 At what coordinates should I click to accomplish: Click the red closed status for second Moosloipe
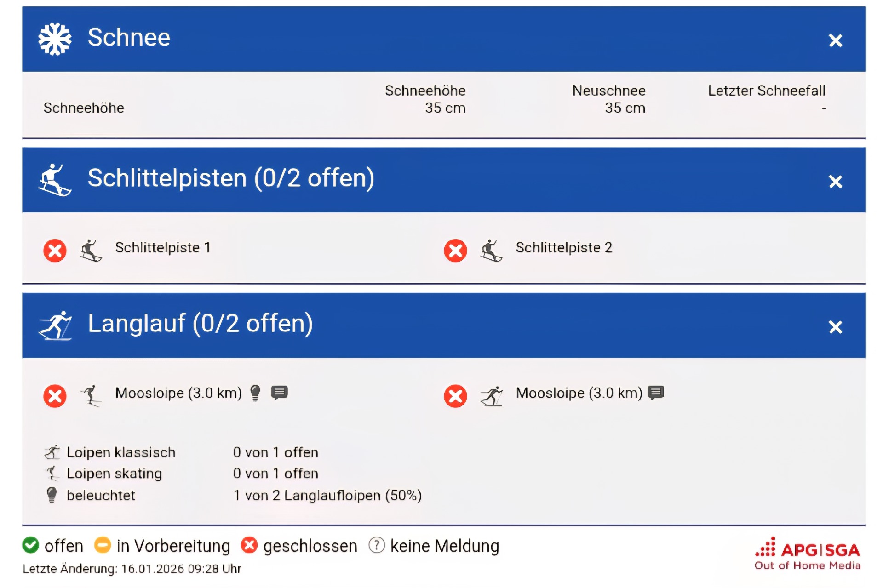[455, 396]
